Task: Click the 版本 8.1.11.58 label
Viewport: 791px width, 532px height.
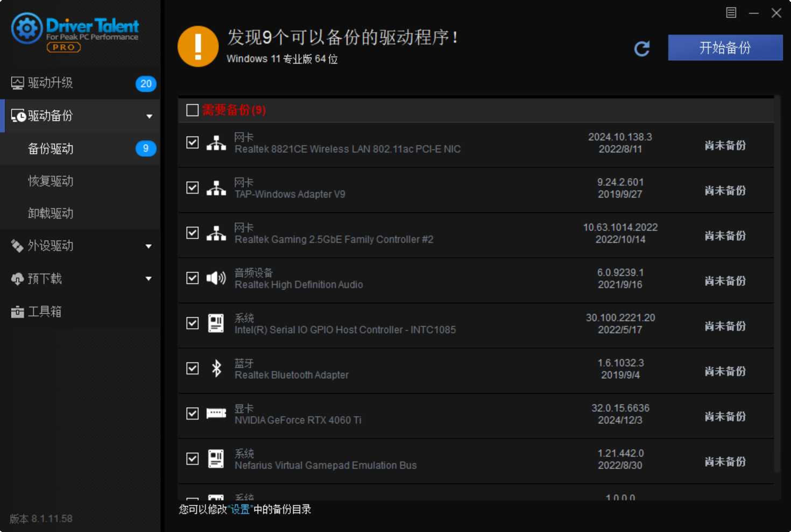Action: point(41,519)
